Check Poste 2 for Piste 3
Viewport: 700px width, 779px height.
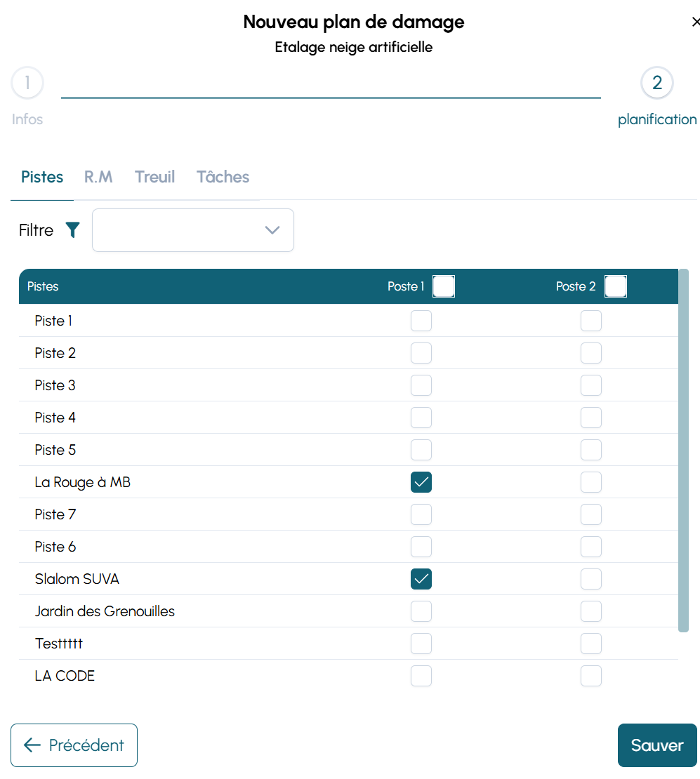tap(591, 385)
